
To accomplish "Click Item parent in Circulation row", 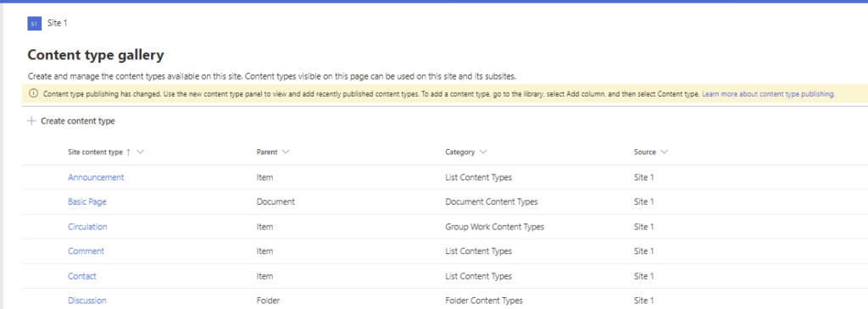I will coord(264,227).
